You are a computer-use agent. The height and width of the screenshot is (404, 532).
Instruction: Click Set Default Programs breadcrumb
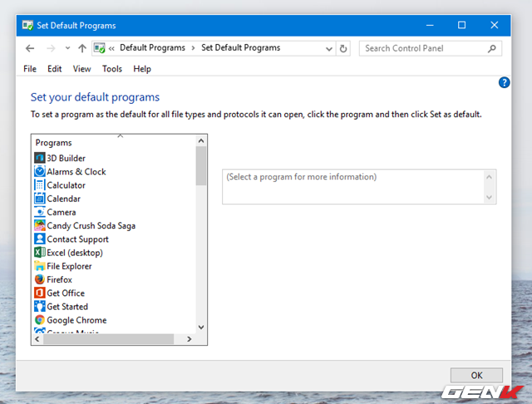click(x=240, y=48)
